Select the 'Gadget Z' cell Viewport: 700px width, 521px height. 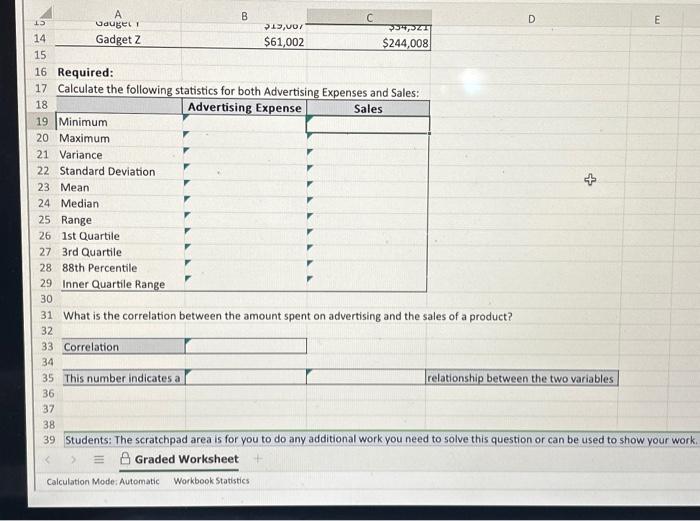118,39
